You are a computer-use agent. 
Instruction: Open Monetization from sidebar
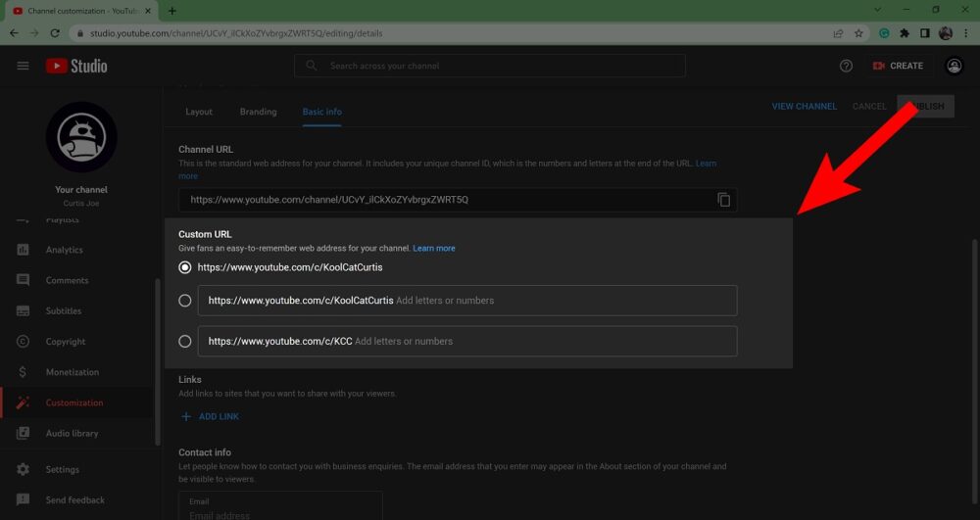click(72, 372)
